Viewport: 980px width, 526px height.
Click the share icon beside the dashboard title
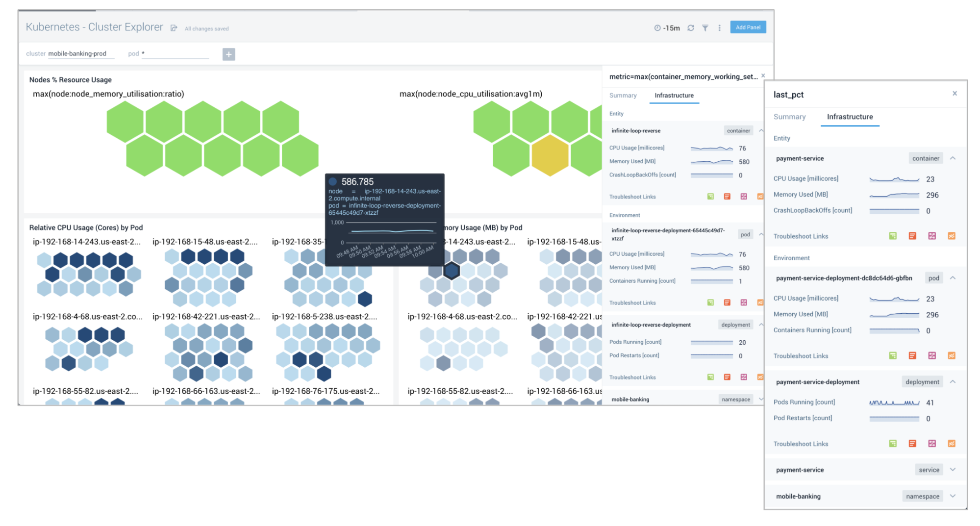point(174,28)
